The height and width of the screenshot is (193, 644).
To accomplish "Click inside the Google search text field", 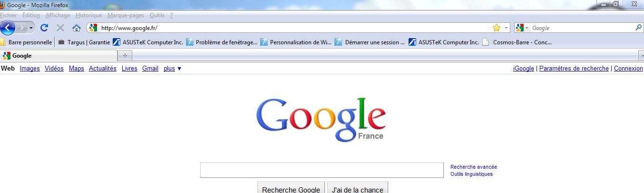I will (x=322, y=170).
